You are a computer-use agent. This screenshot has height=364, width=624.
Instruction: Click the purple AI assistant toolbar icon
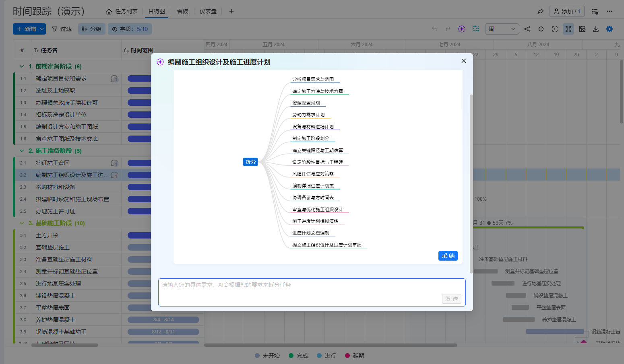click(x=462, y=29)
